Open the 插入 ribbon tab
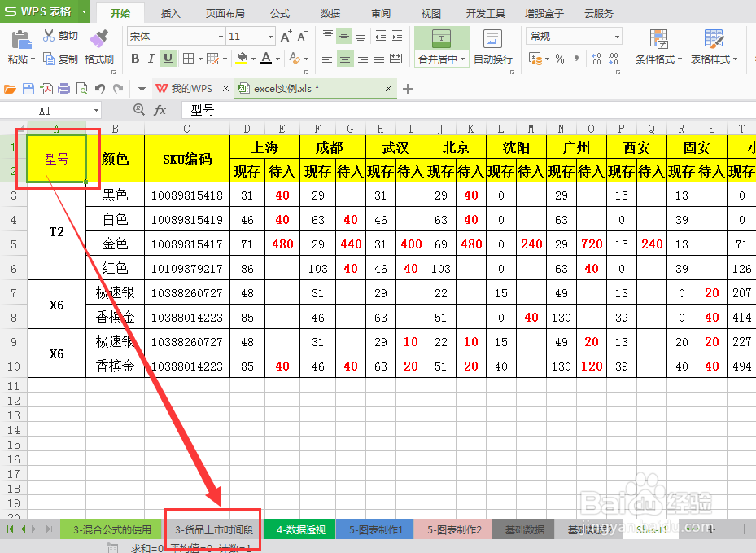 pyautogui.click(x=171, y=13)
